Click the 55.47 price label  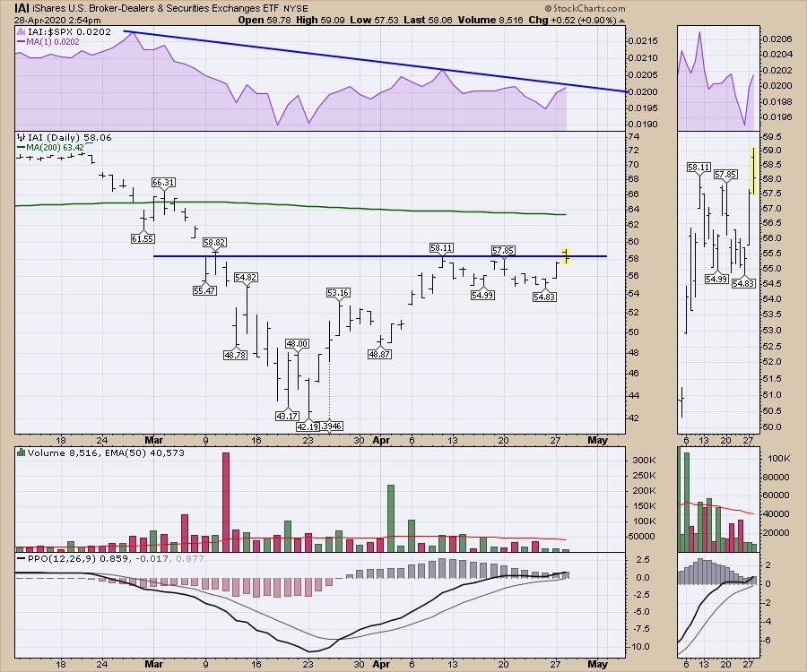[204, 290]
